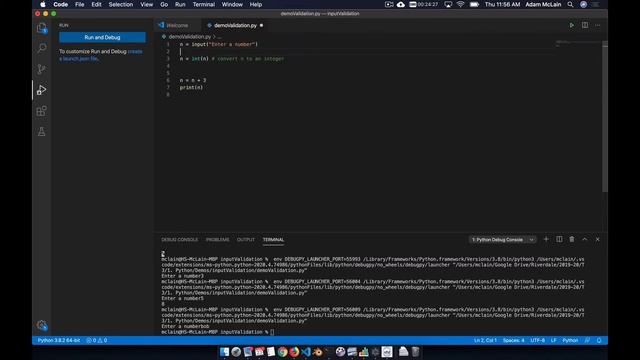
Task: Switch to the Output panel tab
Action: tap(246, 240)
